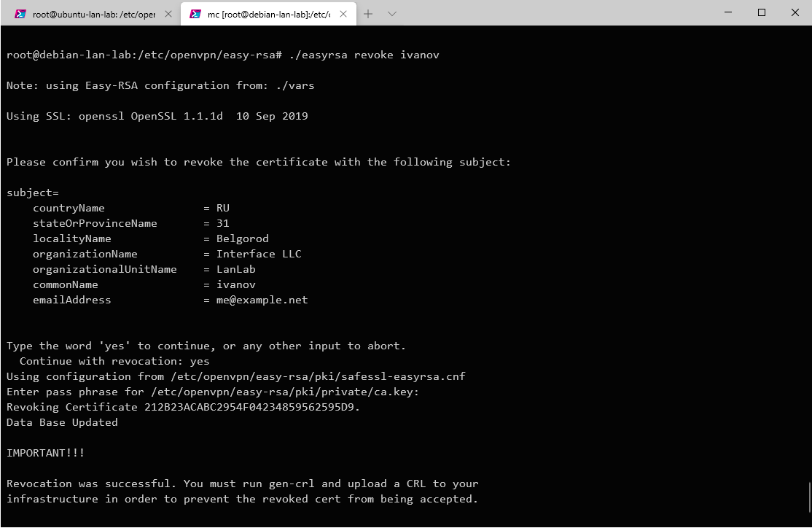
Task: Click the countryName value 'RU'
Action: click(222, 208)
